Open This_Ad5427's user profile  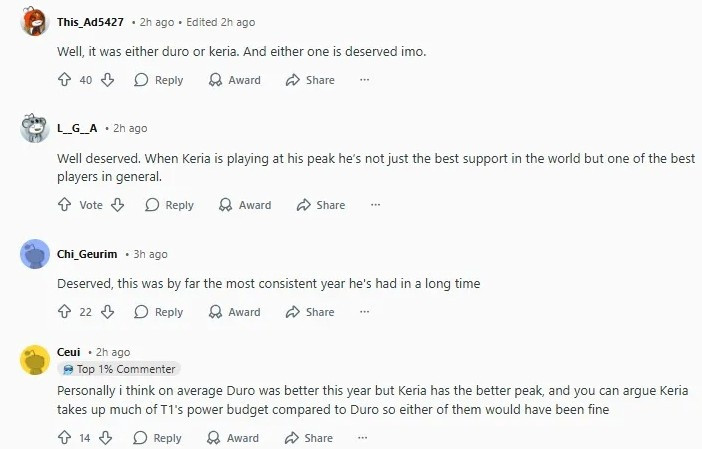(90, 22)
